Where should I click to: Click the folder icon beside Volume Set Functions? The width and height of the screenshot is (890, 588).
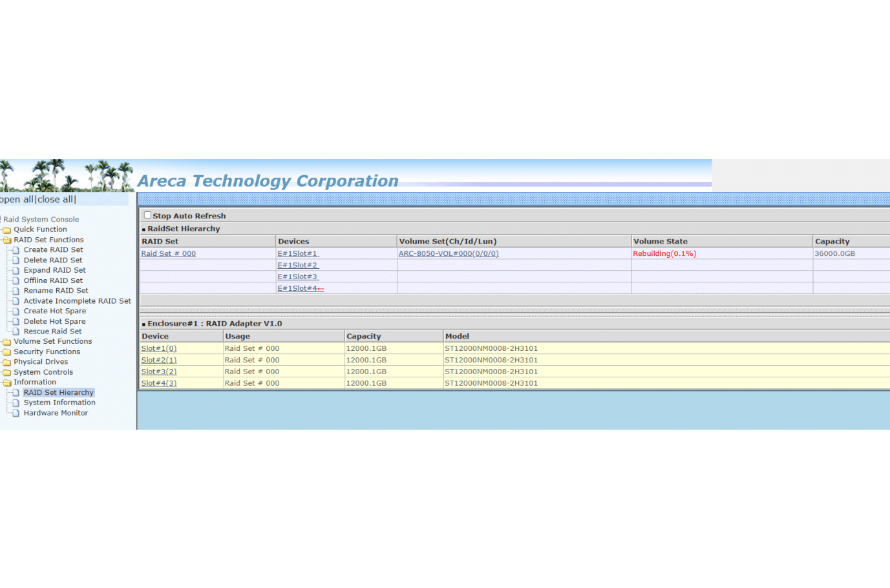(x=8, y=341)
